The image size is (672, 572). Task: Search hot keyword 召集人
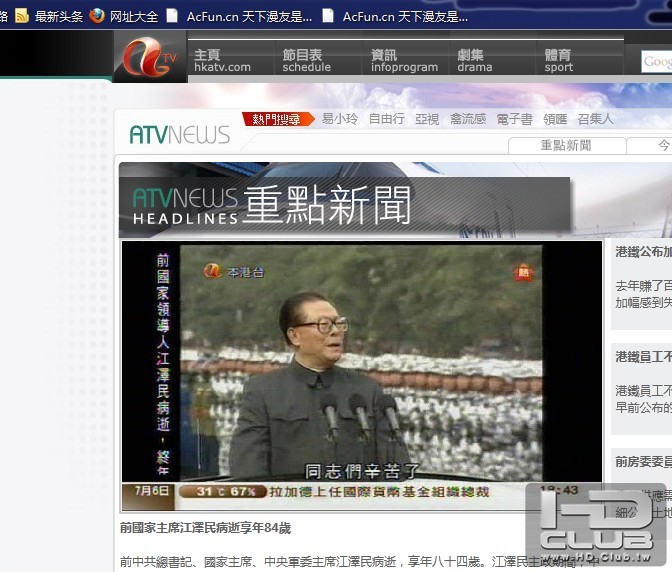click(595, 119)
